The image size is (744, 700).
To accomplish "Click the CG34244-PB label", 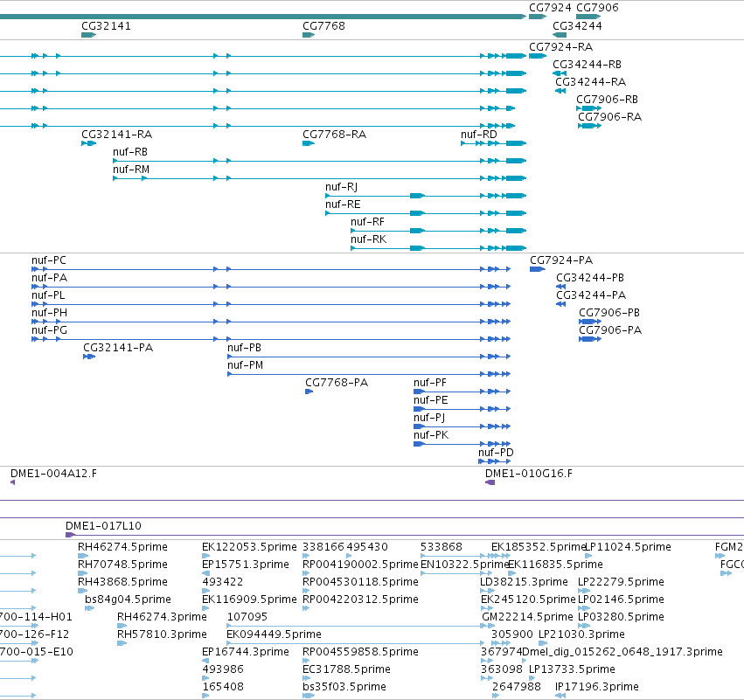I will point(590,278).
